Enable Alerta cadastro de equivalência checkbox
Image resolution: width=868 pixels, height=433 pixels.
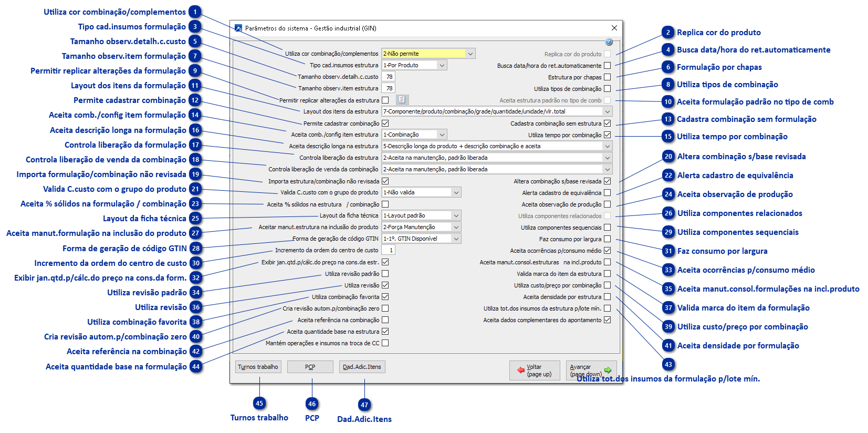(x=608, y=193)
